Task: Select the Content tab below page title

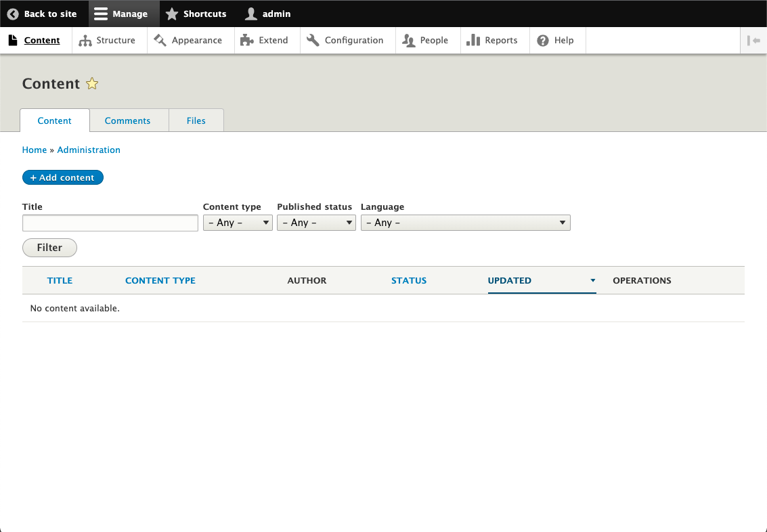Action: pos(55,120)
